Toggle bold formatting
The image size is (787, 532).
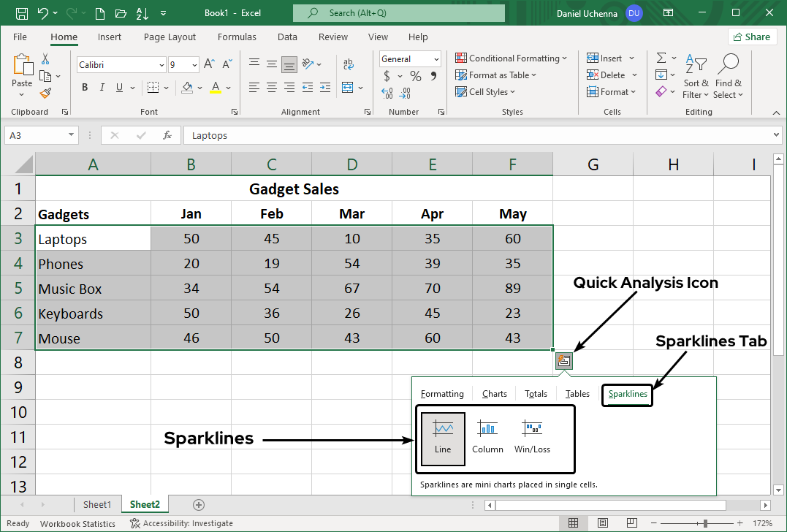pyautogui.click(x=84, y=87)
